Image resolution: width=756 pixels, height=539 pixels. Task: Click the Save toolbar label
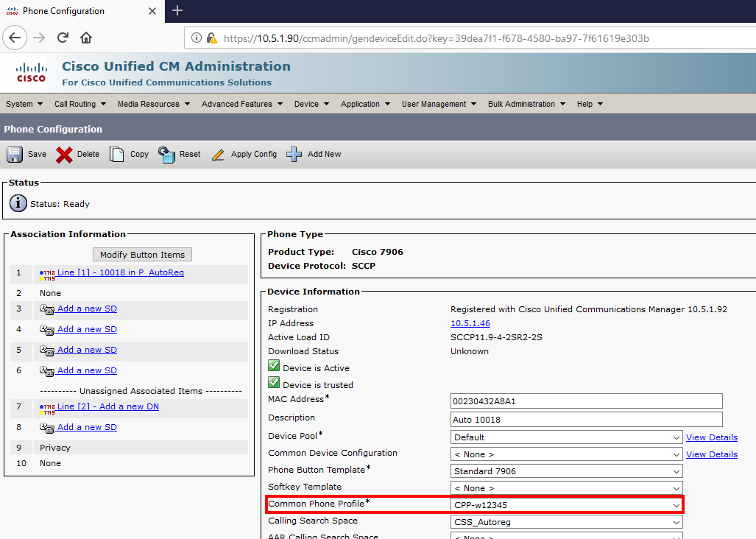tap(37, 155)
